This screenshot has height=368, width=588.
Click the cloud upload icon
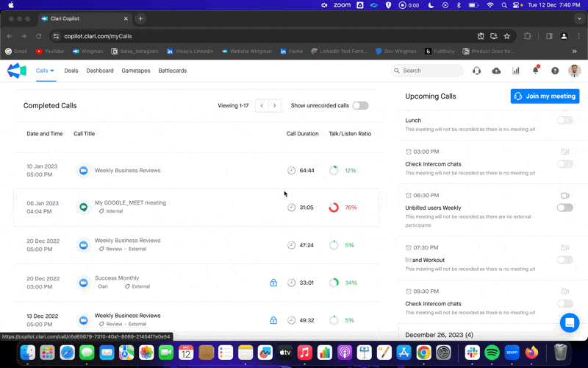[x=496, y=71]
